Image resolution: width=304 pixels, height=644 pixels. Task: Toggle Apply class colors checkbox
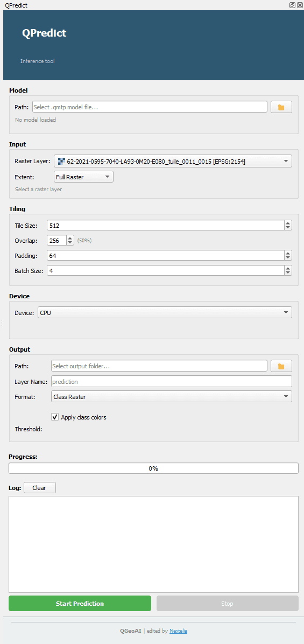(55, 417)
